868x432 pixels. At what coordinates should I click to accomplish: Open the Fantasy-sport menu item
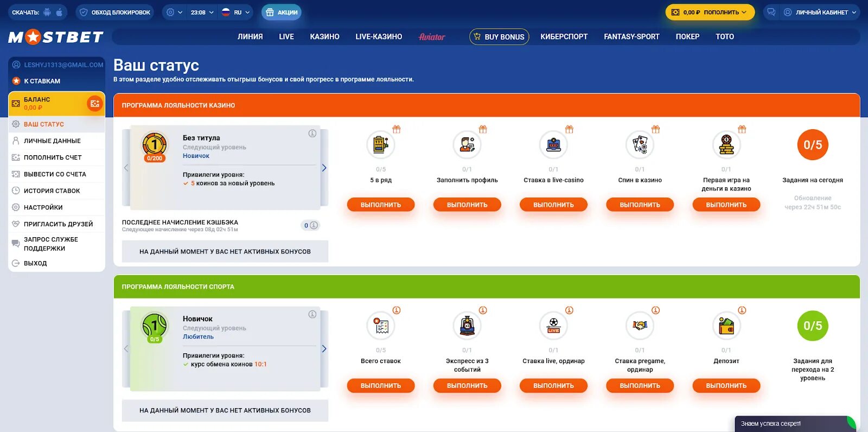click(631, 36)
